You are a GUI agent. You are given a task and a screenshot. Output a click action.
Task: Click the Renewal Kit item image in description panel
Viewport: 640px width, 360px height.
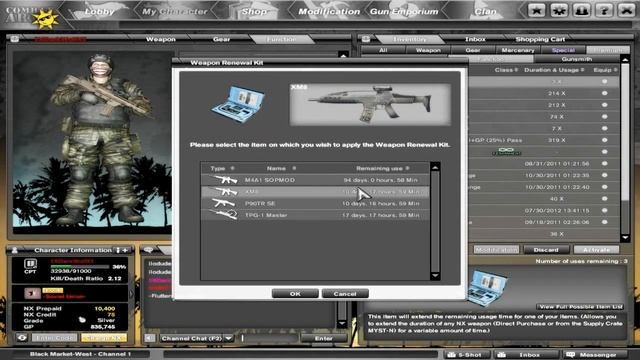pos(487,288)
